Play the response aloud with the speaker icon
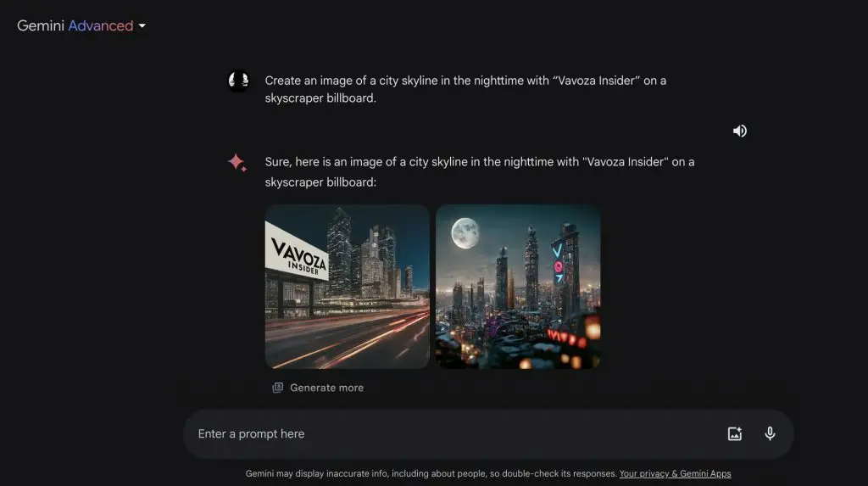Image resolution: width=868 pixels, height=486 pixels. (739, 131)
